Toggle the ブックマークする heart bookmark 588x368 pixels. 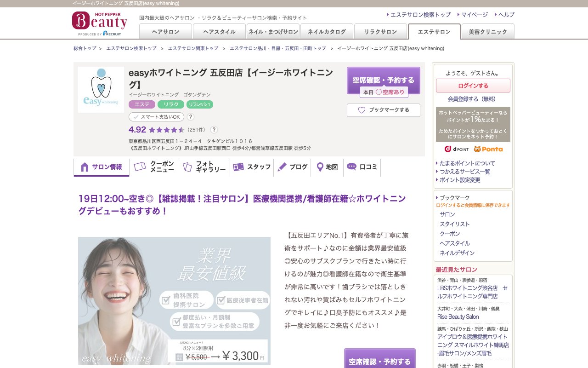click(384, 110)
